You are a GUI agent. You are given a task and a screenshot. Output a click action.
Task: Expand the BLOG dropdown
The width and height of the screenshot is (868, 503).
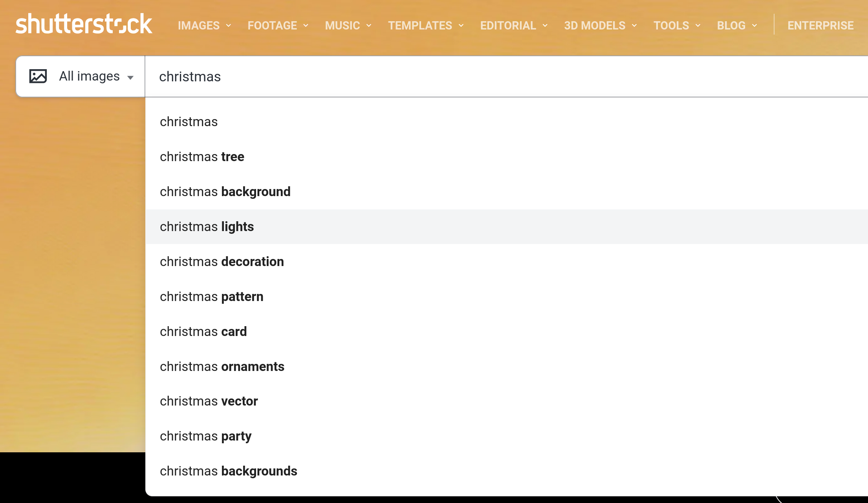[x=736, y=25]
